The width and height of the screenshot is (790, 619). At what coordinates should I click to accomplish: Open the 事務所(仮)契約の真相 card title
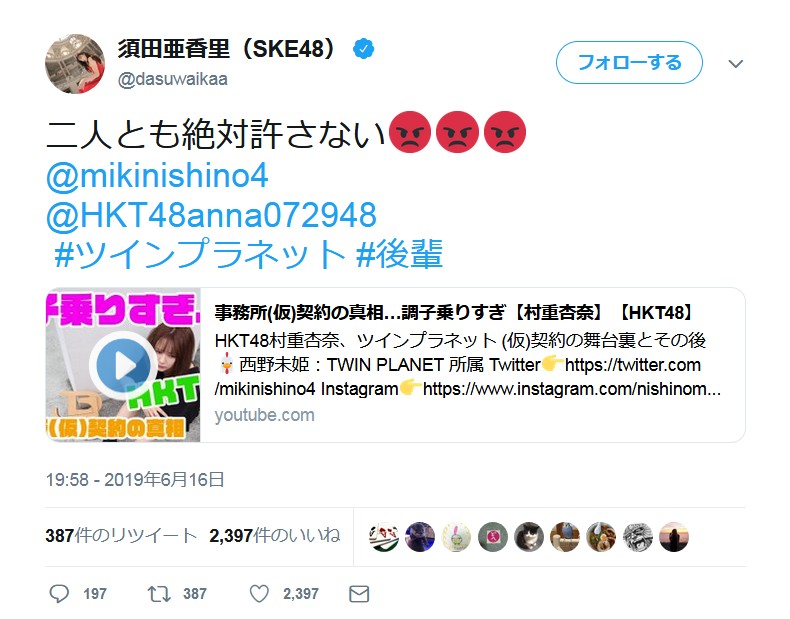453,313
